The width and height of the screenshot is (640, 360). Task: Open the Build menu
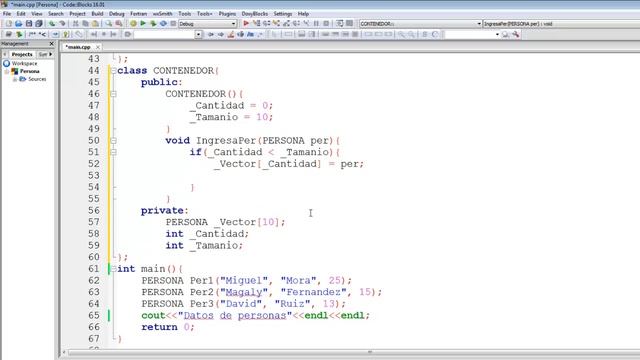tap(97, 13)
